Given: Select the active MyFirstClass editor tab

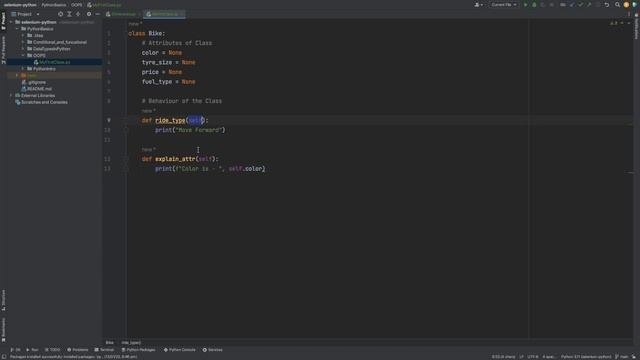Looking at the screenshot, I should [165, 14].
